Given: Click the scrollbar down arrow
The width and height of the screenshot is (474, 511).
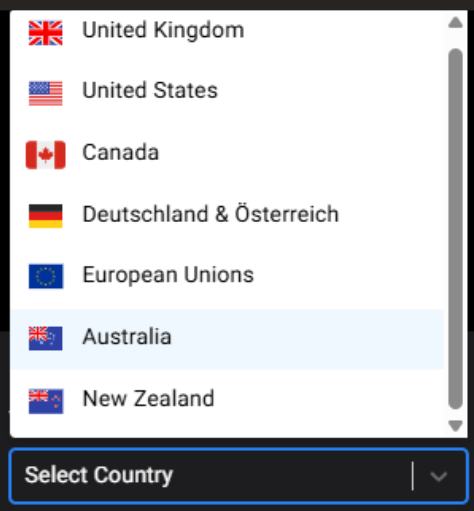Looking at the screenshot, I should pos(455,426).
